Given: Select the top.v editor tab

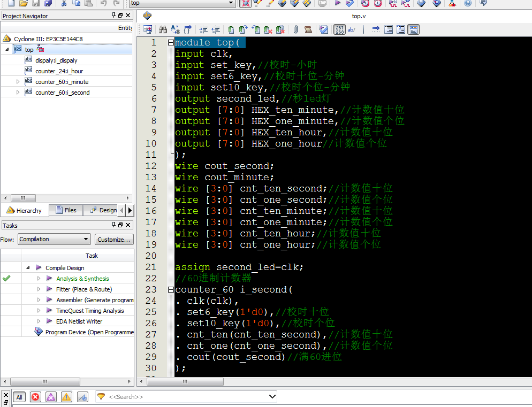Looking at the screenshot, I should [x=359, y=16].
